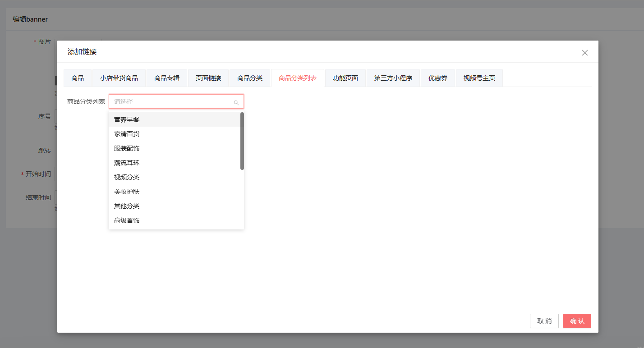Select 营养早餐 from the dropdown list
Screen dimensions: 644x348
[175, 119]
